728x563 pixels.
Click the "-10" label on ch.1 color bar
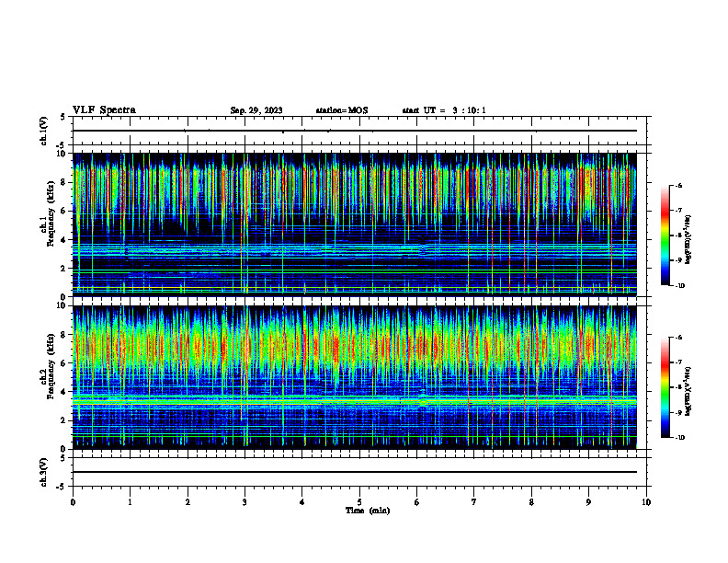tap(680, 286)
